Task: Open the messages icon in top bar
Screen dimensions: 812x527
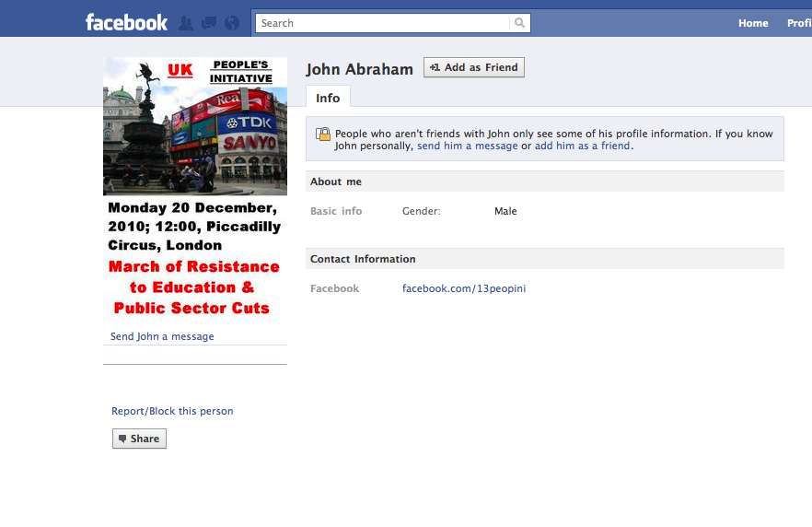Action: [x=209, y=23]
